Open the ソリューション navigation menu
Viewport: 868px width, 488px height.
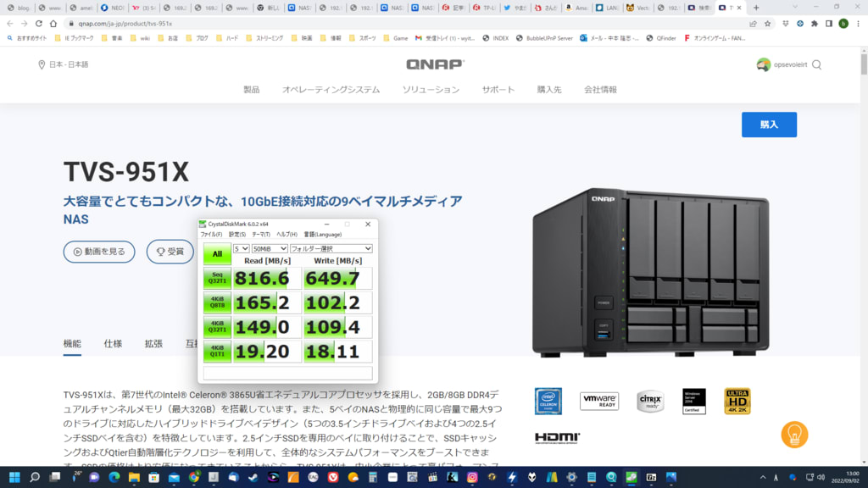click(431, 90)
